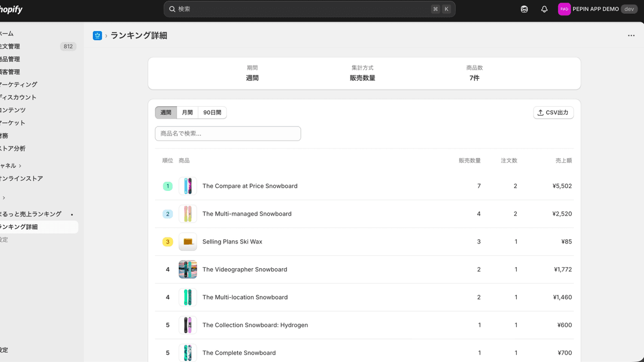Select the 週間 period option
This screenshot has height=362, width=644.
[166, 112]
